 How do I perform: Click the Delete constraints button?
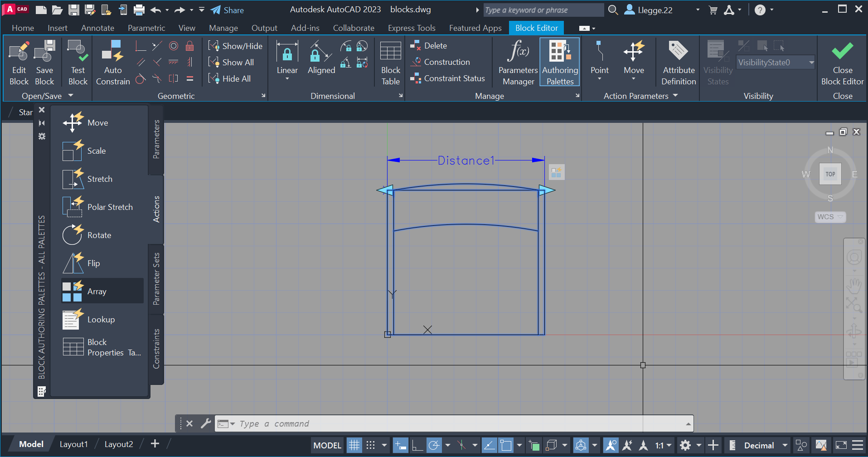click(x=428, y=45)
